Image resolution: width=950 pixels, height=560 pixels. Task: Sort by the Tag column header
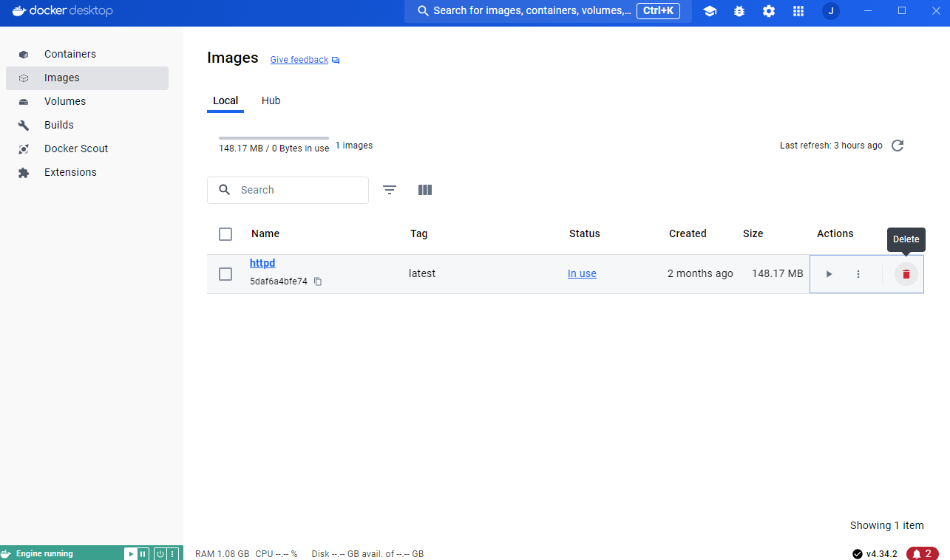(419, 233)
